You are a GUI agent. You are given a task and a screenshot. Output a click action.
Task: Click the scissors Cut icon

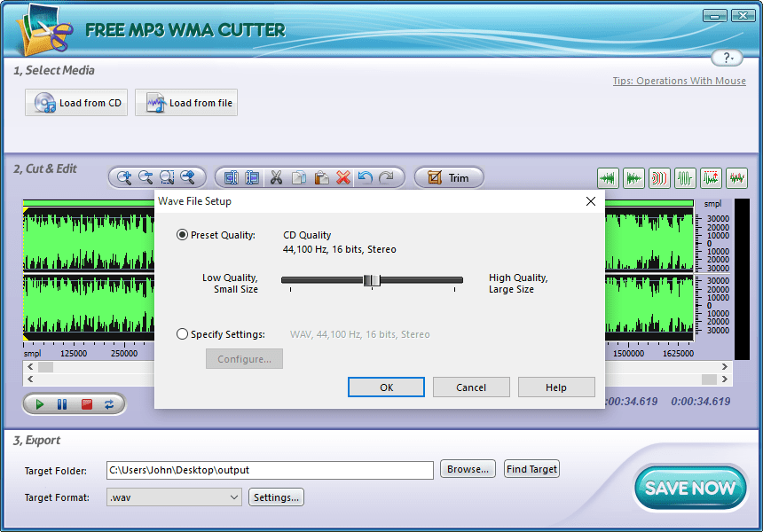tap(276, 178)
